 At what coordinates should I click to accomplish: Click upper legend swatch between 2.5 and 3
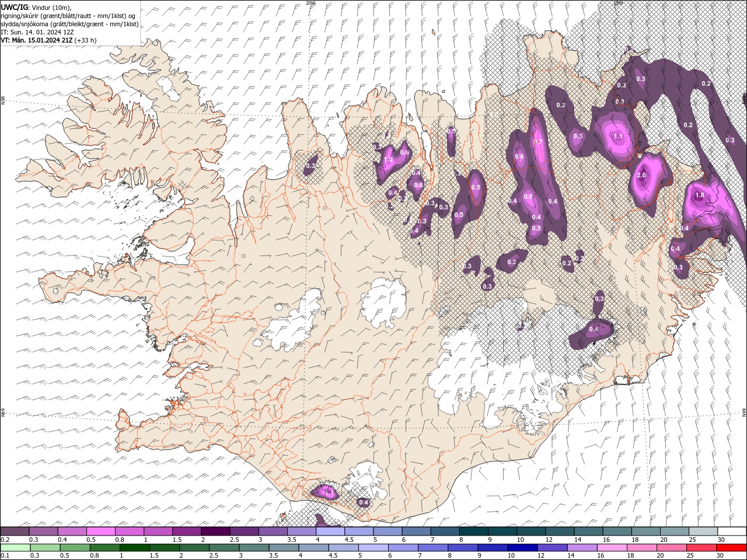pos(245,531)
